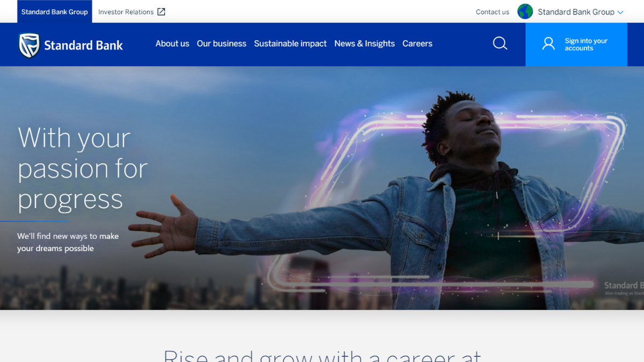This screenshot has height=362, width=644.
Task: Select the Our business navigation entry
Action: 221,43
